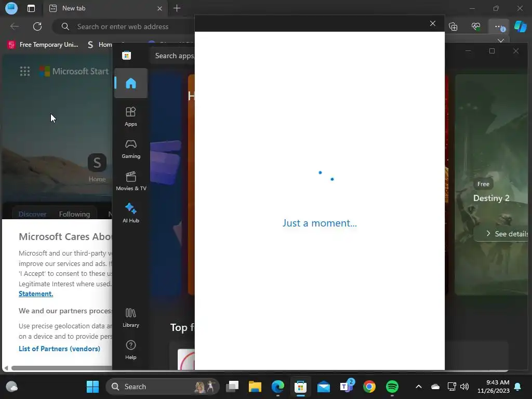
Task: Click the Microsoft Start logo
Action: pos(74,71)
